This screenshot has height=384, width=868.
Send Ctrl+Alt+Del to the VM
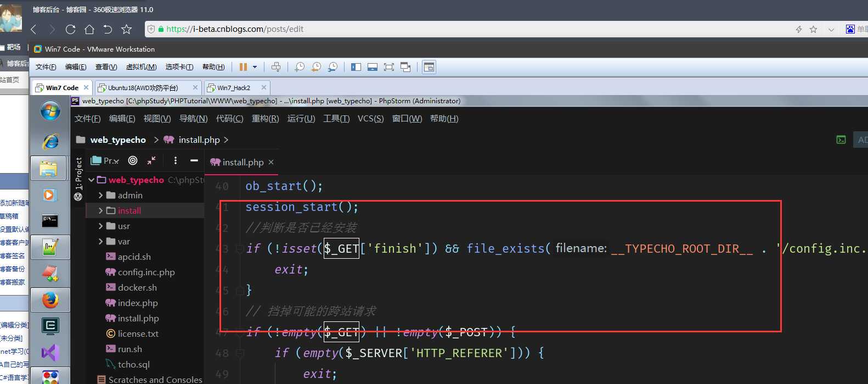coord(276,67)
